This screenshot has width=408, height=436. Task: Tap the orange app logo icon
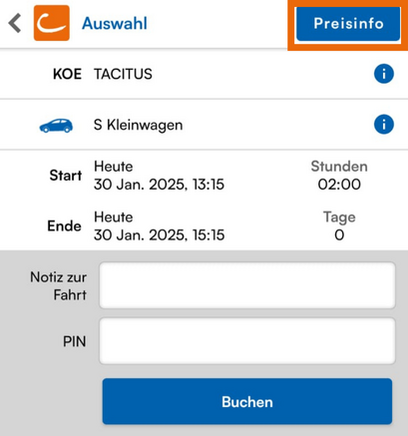pyautogui.click(x=52, y=23)
